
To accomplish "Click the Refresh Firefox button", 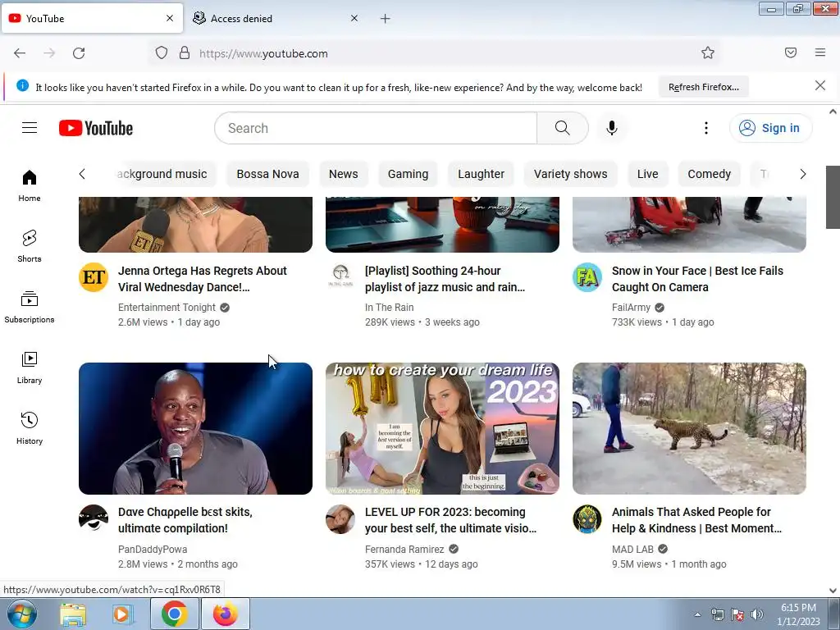I will click(703, 87).
